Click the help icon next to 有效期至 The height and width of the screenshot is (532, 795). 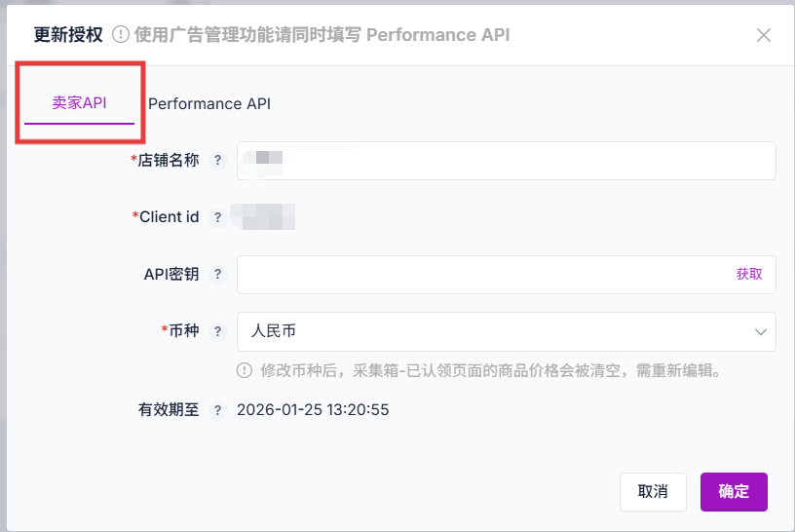[218, 410]
